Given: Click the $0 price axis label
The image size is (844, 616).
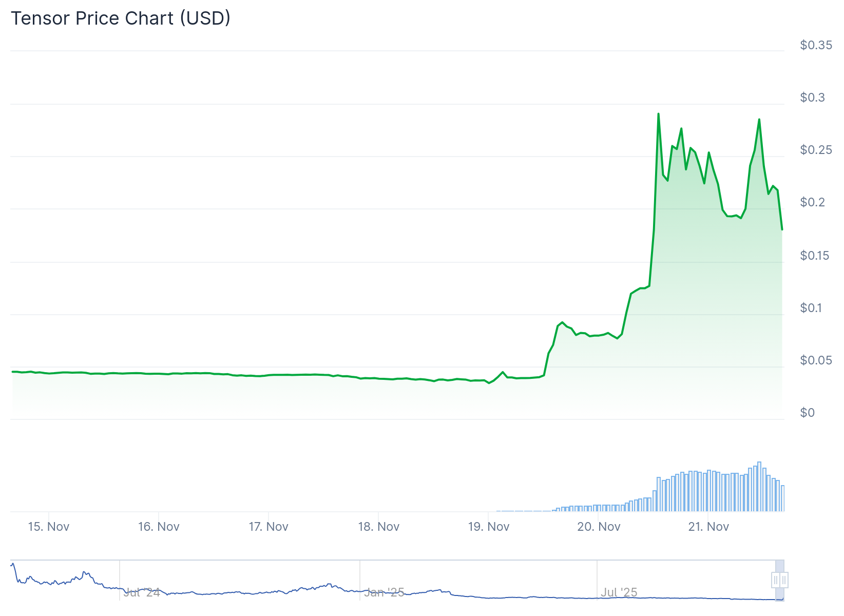Looking at the screenshot, I should click(807, 413).
